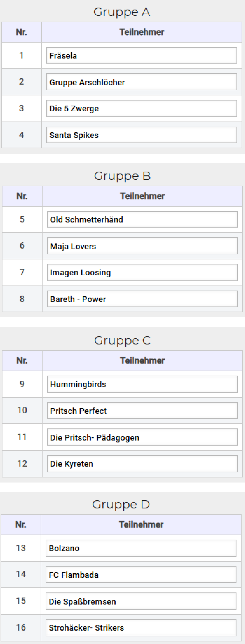Click the Teilnehmer header in Gruppe B

click(x=142, y=196)
